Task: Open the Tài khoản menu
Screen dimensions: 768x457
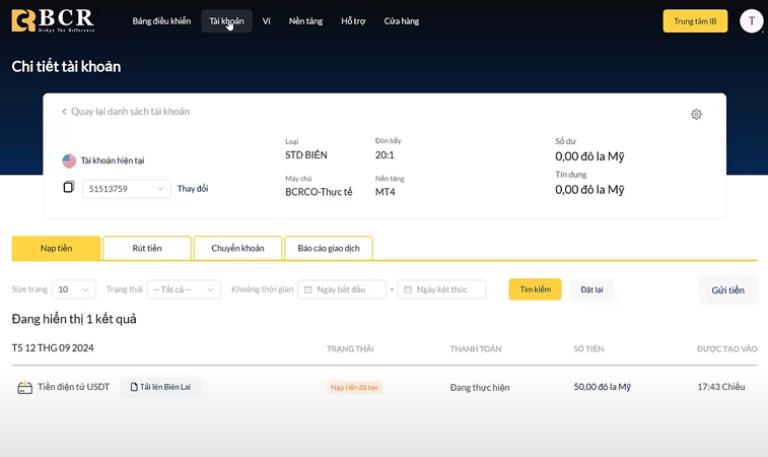Action: pos(226,21)
